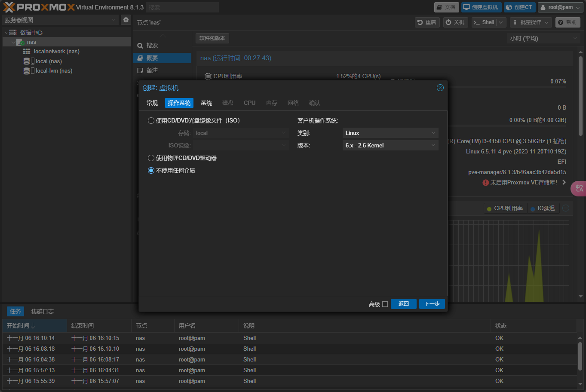Click the 关机 shutdown power button
Screen dimensions: 586x392
tap(455, 22)
